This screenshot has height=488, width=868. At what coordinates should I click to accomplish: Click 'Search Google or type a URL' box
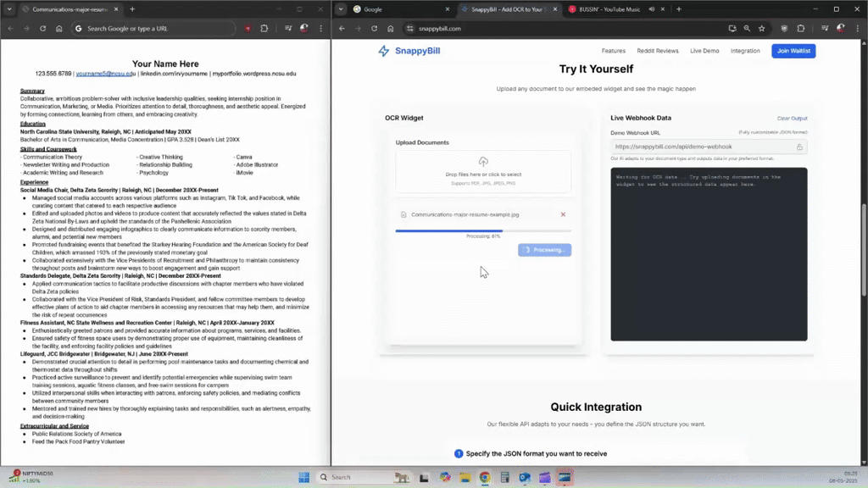coord(154,29)
